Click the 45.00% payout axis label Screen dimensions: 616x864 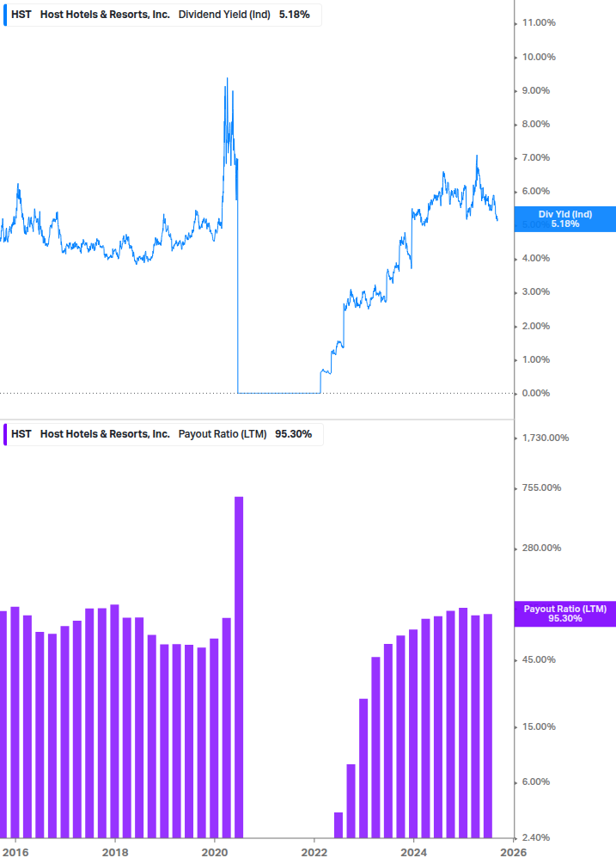coord(539,659)
